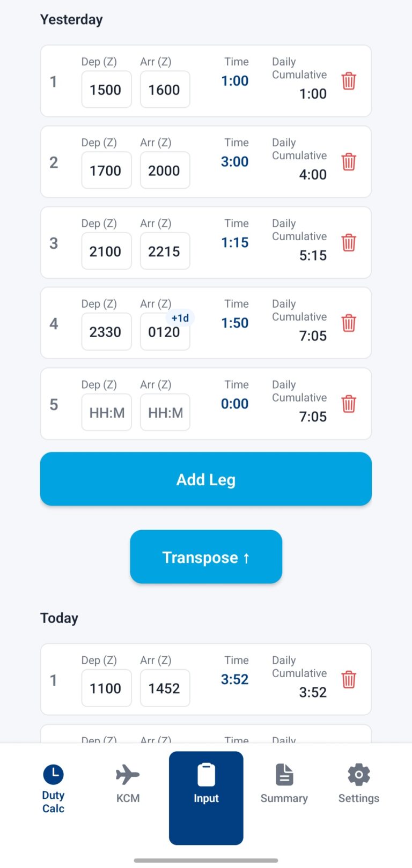Open the Summary document tab
The width and height of the screenshot is (412, 868).
pos(284,784)
